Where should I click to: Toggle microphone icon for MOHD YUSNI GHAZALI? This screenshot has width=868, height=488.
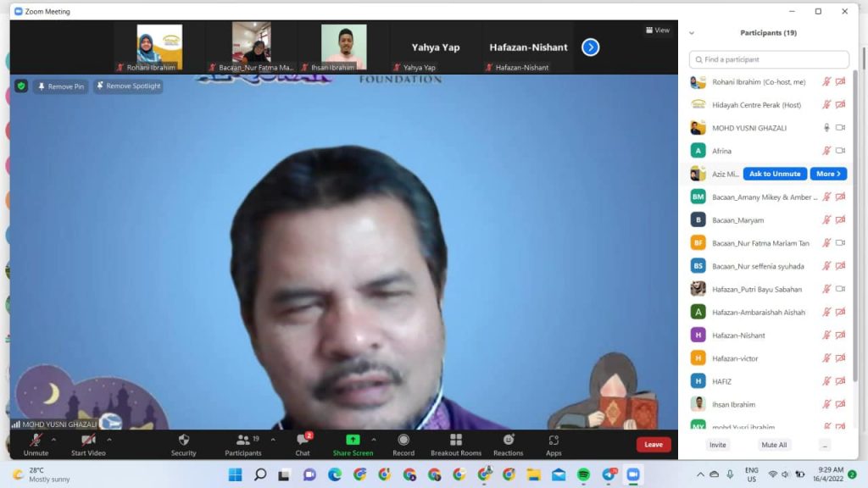pos(826,128)
